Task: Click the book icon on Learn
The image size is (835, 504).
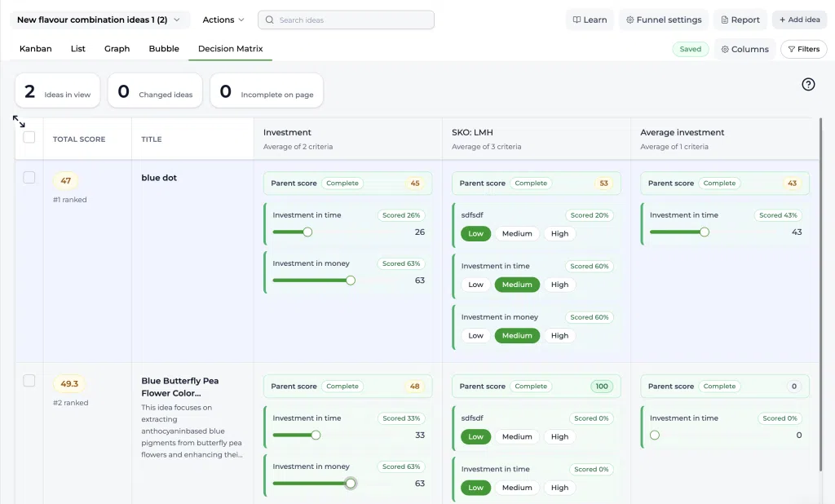Action: point(577,20)
